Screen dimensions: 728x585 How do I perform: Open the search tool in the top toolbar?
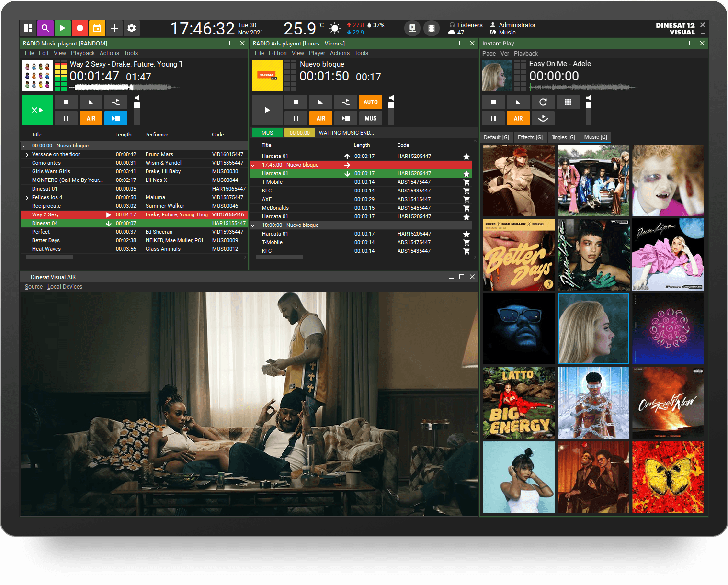click(x=45, y=28)
